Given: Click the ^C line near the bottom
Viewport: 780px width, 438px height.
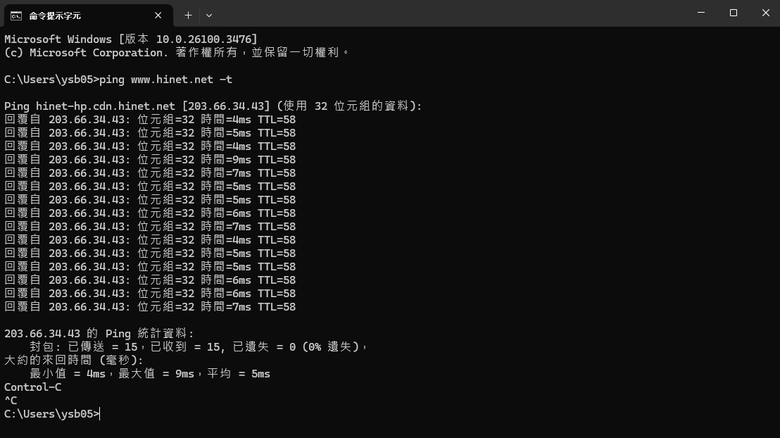Looking at the screenshot, I should pyautogui.click(x=10, y=401).
